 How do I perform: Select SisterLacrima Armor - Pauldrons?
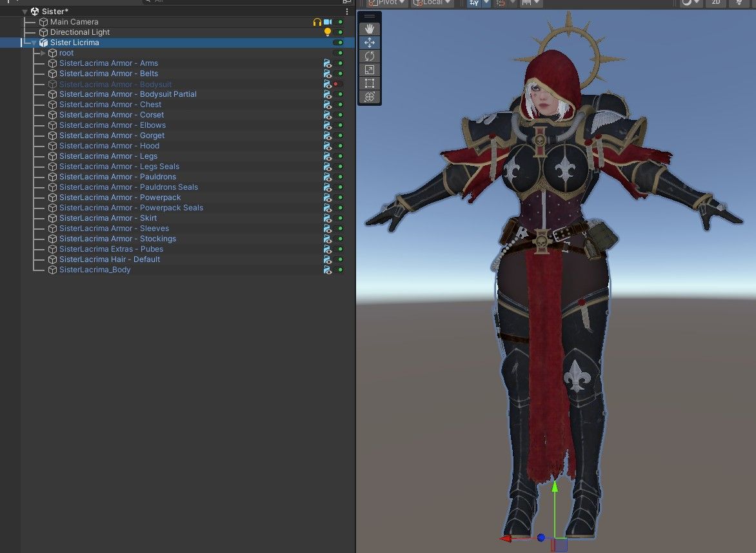pyautogui.click(x=117, y=176)
